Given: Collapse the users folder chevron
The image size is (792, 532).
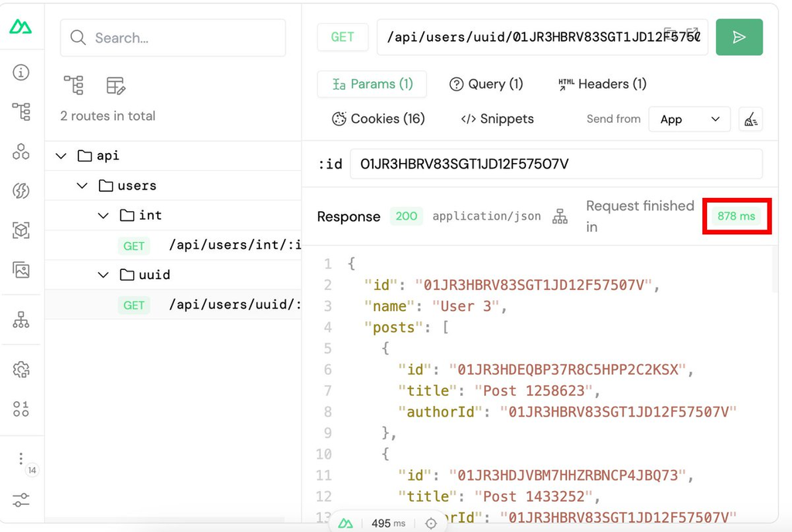Looking at the screenshot, I should point(82,186).
